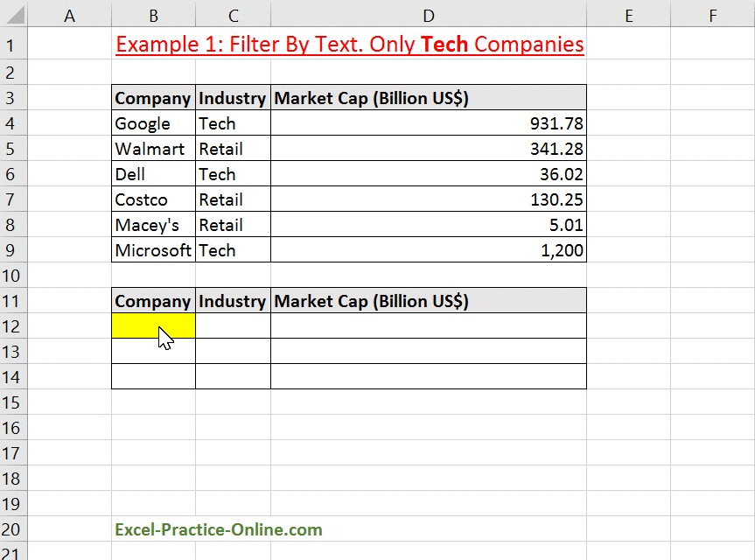Click the bottom table's Market Cap header cell

pyautogui.click(x=428, y=301)
